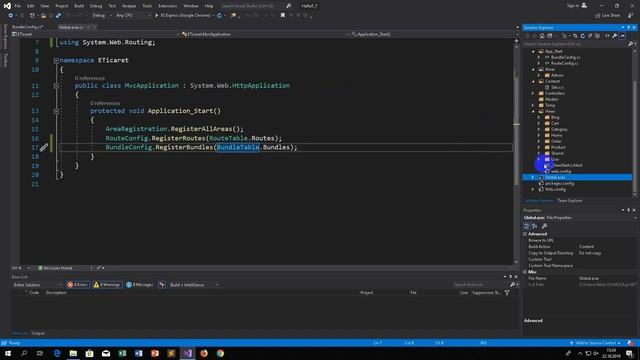Select packages.config in Solution Explorer
Viewport: 640px width, 360px height.
559,183
